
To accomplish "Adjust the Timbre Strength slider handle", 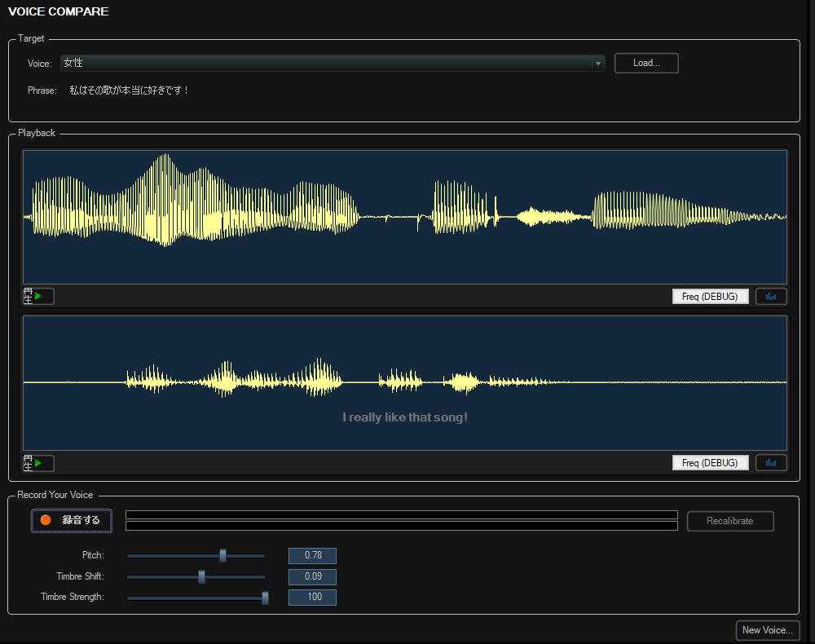I will (x=265, y=598).
